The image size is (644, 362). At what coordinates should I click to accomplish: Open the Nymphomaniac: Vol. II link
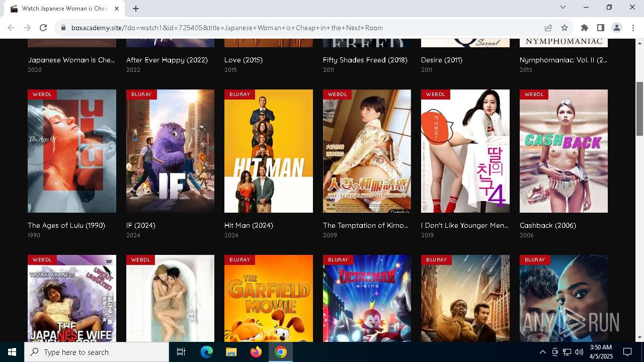[563, 60]
